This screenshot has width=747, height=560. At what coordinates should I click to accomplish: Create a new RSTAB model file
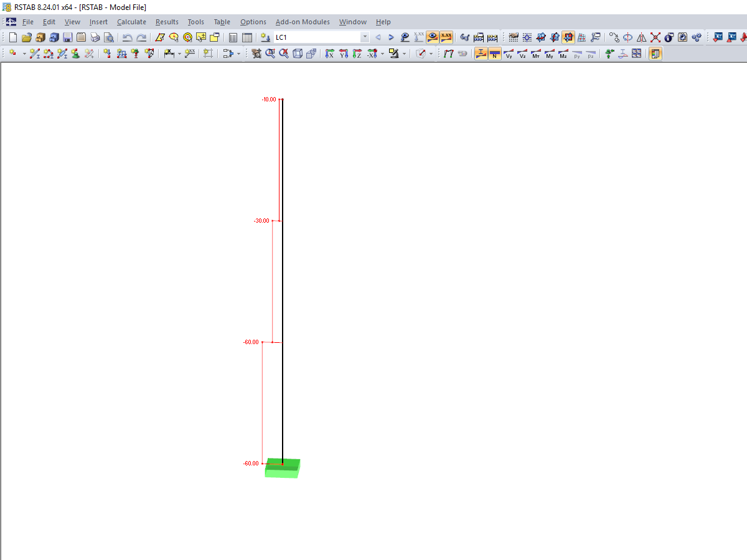(x=12, y=37)
